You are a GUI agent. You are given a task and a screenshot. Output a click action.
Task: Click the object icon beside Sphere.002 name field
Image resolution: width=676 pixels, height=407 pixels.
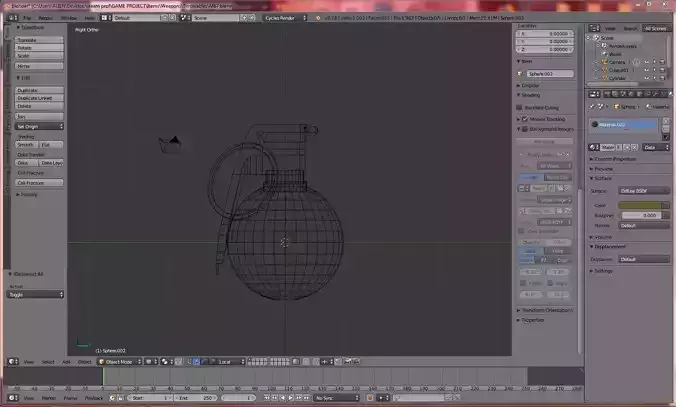(521, 74)
